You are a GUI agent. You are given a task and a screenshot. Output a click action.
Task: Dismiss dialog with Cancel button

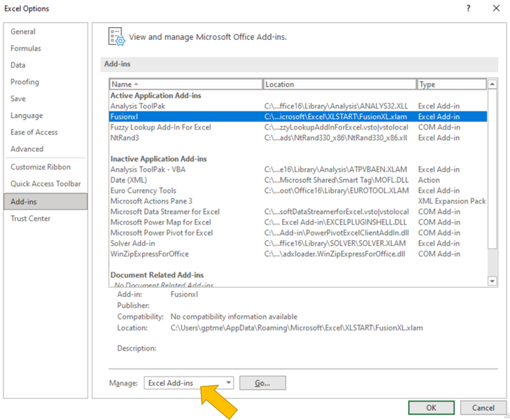coord(483,407)
